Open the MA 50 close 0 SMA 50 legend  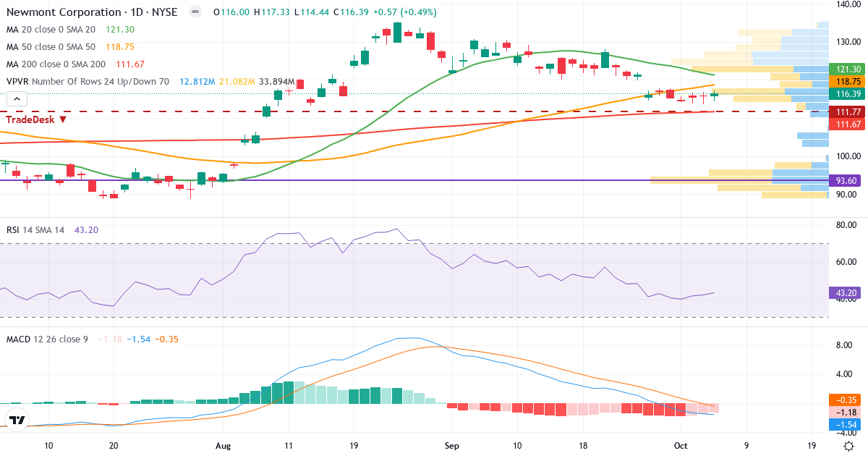click(x=51, y=47)
